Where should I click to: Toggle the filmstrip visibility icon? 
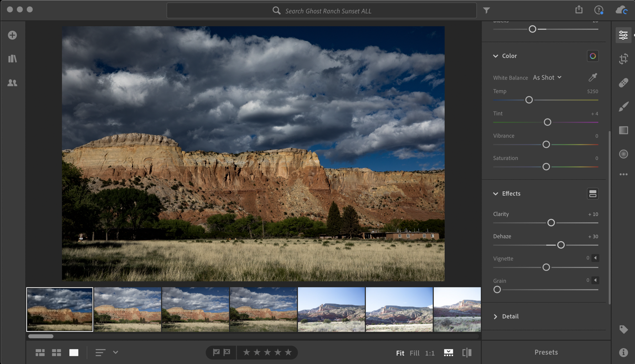[x=448, y=353]
